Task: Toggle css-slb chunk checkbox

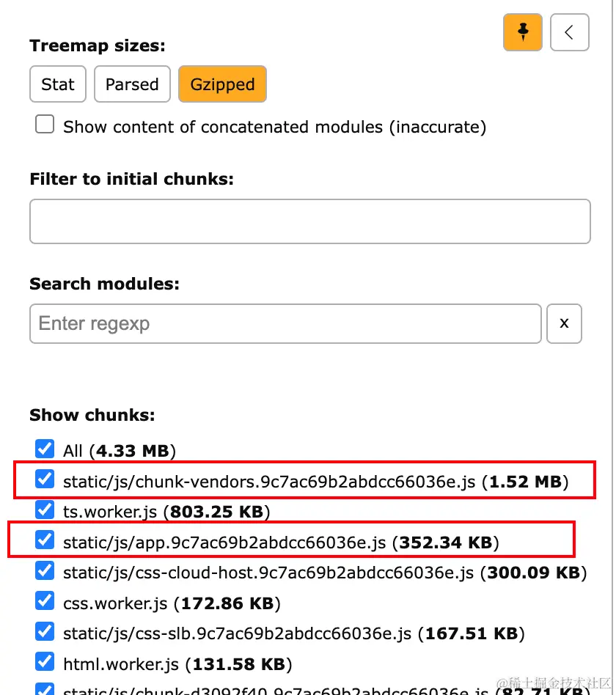Action: click(45, 632)
